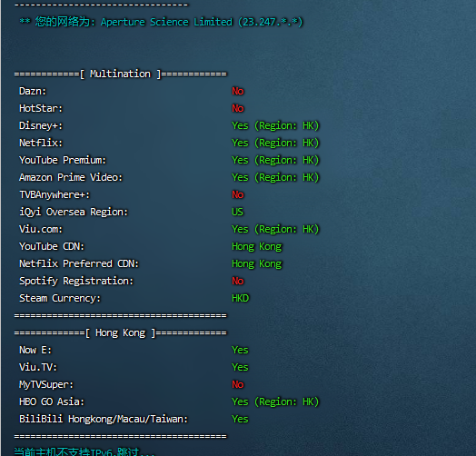The height and width of the screenshot is (456, 476).
Task: Click the Yes result for Viu.TV
Action: (240, 367)
